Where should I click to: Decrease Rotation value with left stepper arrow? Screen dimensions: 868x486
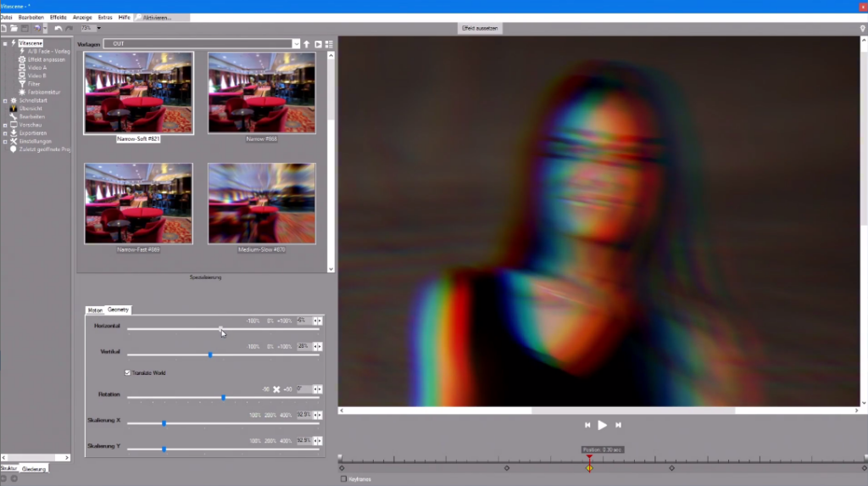pos(315,389)
